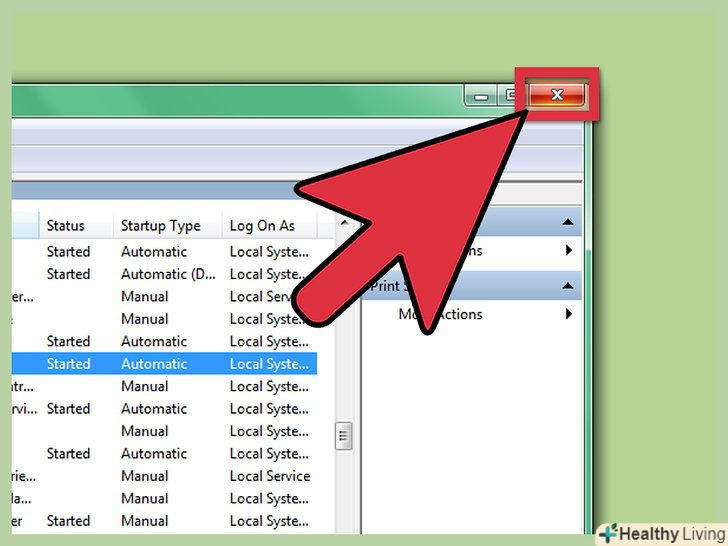Click the services list scrollbar thumb

point(344,436)
